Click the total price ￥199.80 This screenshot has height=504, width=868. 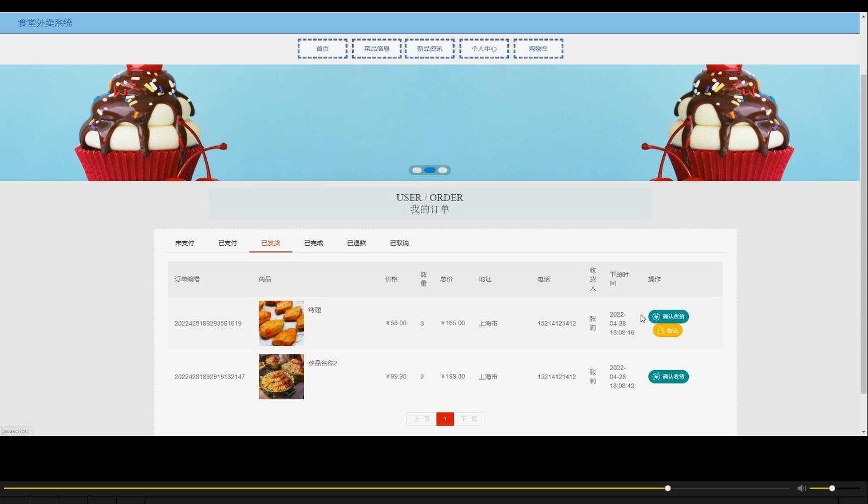tap(452, 377)
